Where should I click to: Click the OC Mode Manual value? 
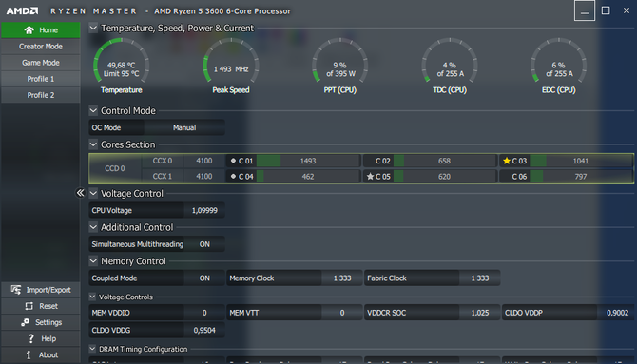(x=184, y=127)
